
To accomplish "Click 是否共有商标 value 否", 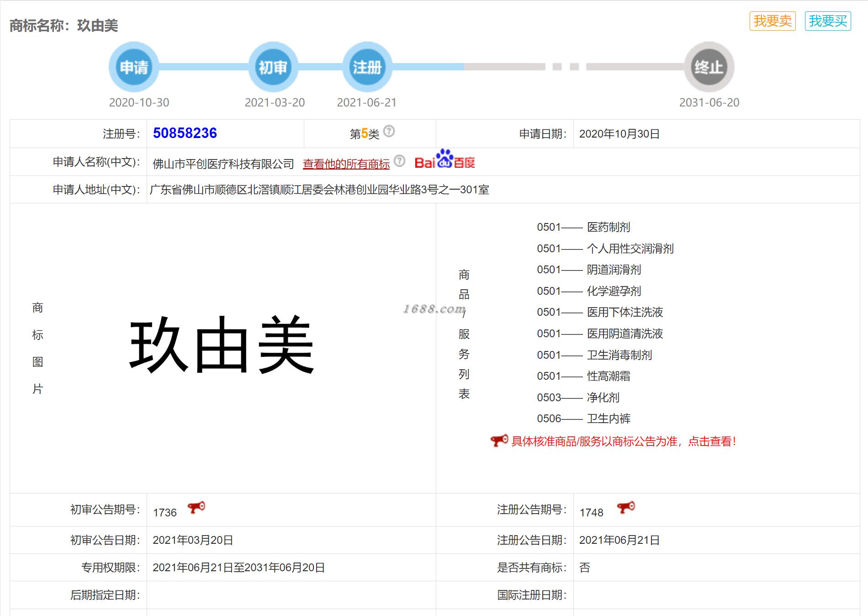I will click(585, 568).
